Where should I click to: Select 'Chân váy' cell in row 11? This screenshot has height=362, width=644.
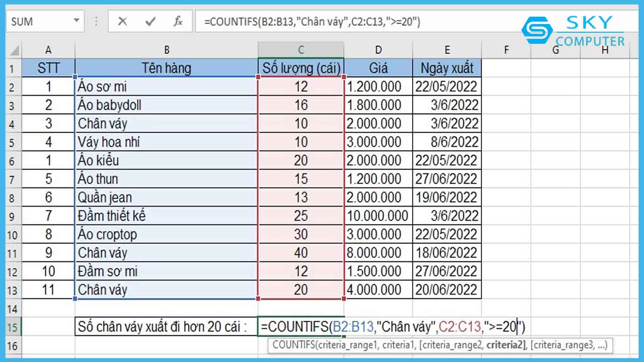point(167,253)
